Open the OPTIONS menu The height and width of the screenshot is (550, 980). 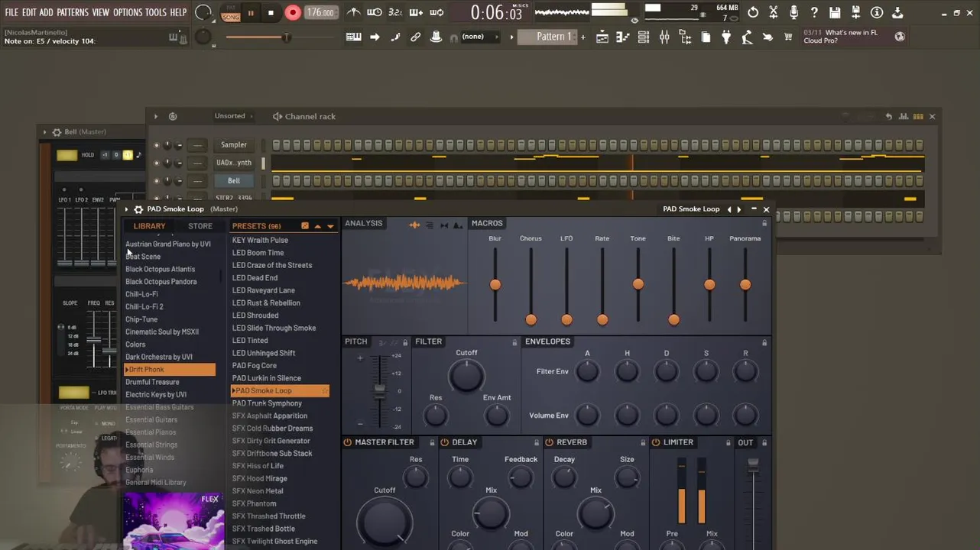[128, 12]
